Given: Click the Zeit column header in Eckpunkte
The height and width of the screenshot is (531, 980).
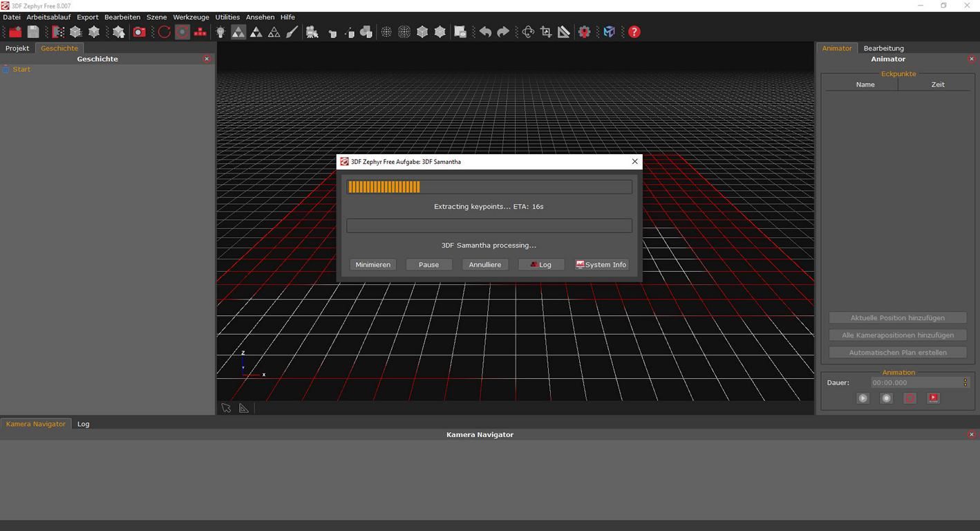Looking at the screenshot, I should [x=938, y=84].
